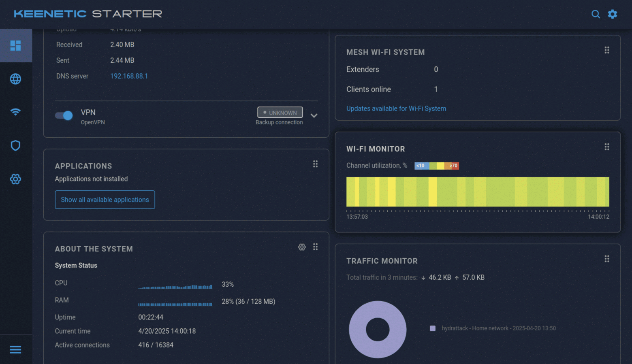The image size is (632, 364).
Task: Open the Management gear sidebar icon
Action: tap(15, 179)
